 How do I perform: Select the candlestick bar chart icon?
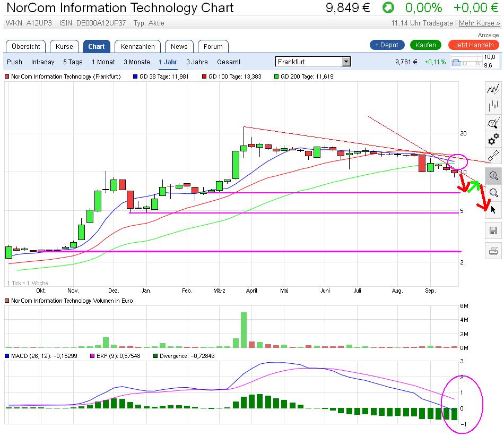(x=493, y=106)
